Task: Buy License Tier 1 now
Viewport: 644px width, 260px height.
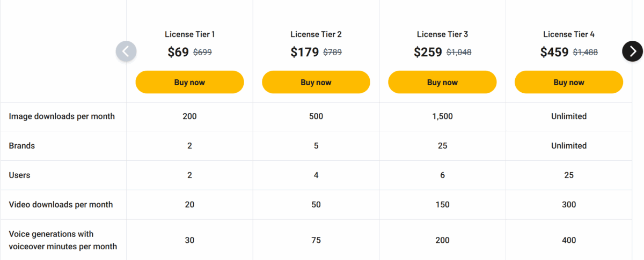Action: (x=189, y=82)
